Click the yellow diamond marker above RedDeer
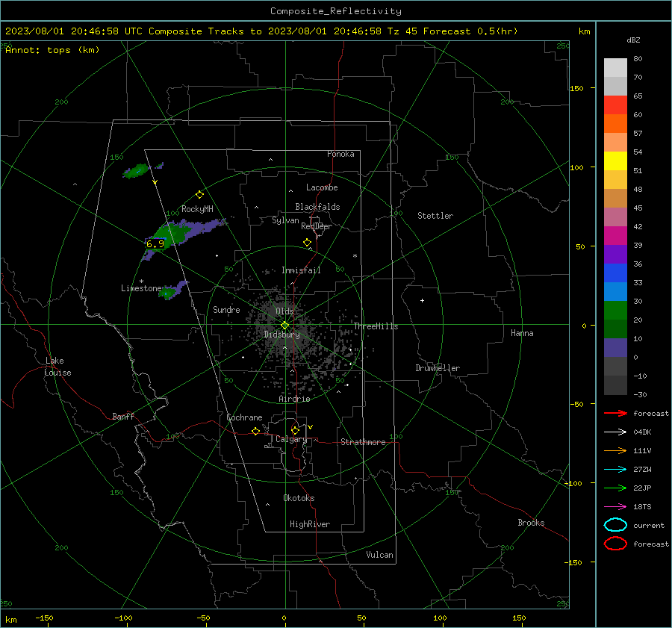This screenshot has width=672, height=628. coord(307,243)
